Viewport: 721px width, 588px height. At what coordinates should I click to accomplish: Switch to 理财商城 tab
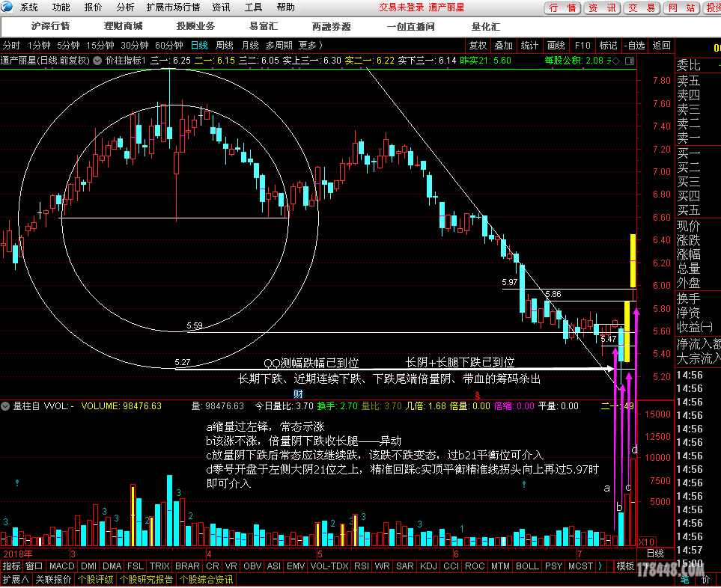124,26
